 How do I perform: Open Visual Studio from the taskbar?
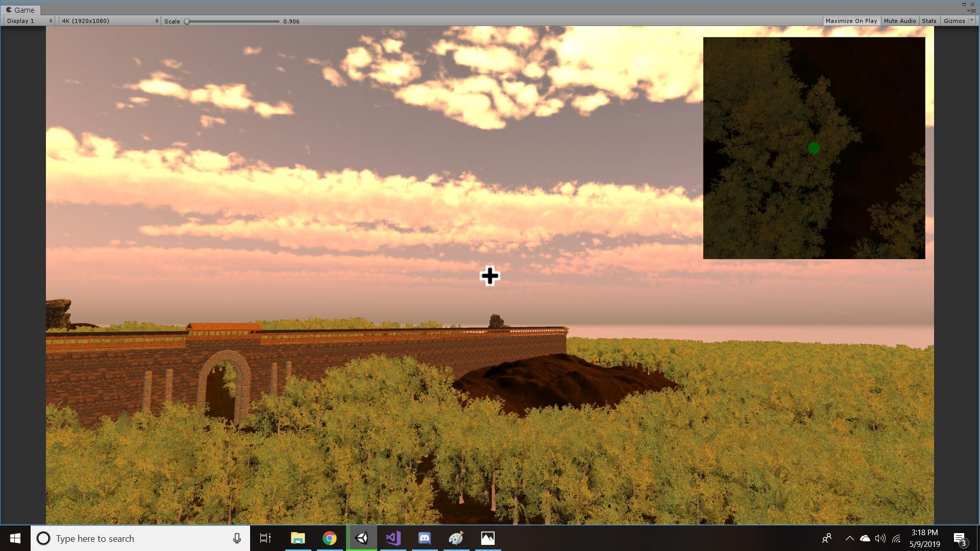[393, 538]
